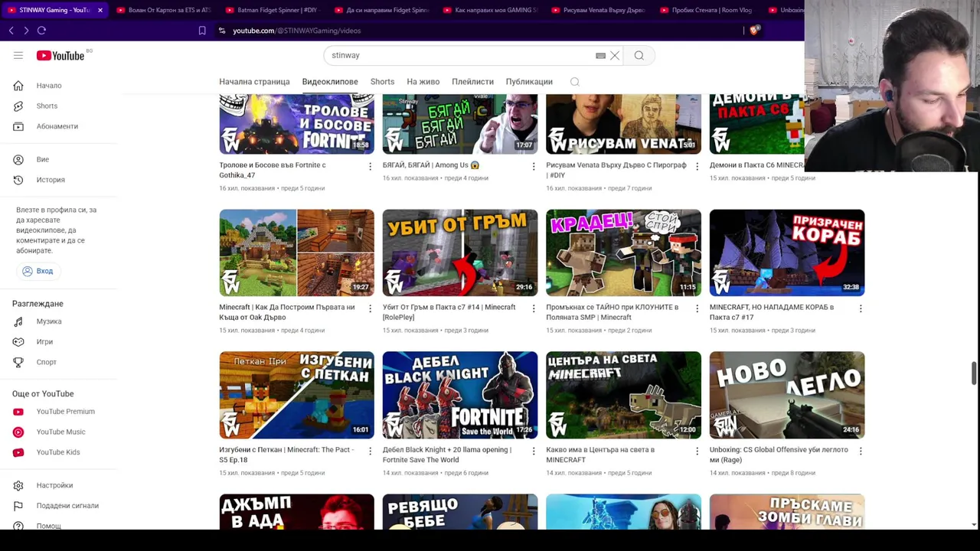
Task: Open the РЕВЯЩО БЕБЕ thumbnail
Action: (460, 511)
